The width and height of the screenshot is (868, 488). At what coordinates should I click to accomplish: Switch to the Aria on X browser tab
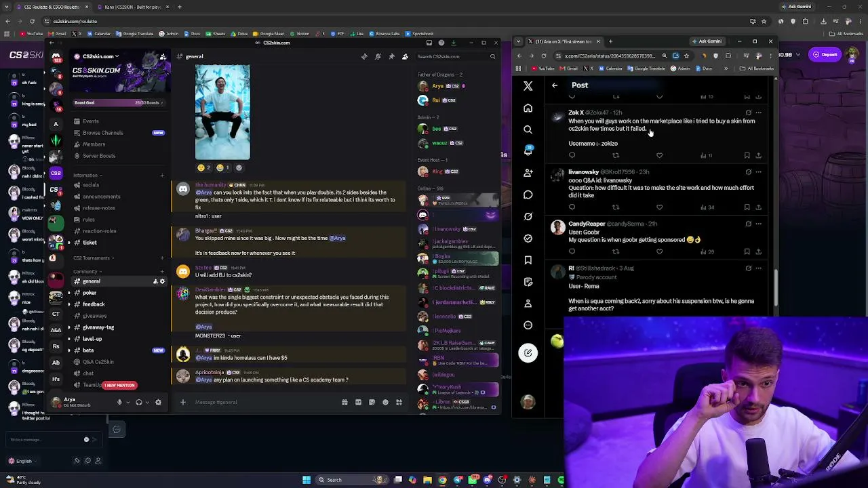coord(562,41)
